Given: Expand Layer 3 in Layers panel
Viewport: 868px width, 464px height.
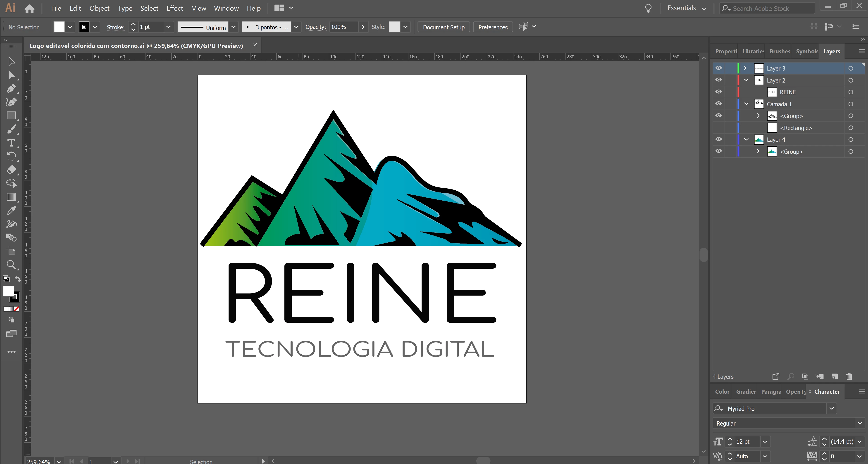Looking at the screenshot, I should tap(745, 68).
